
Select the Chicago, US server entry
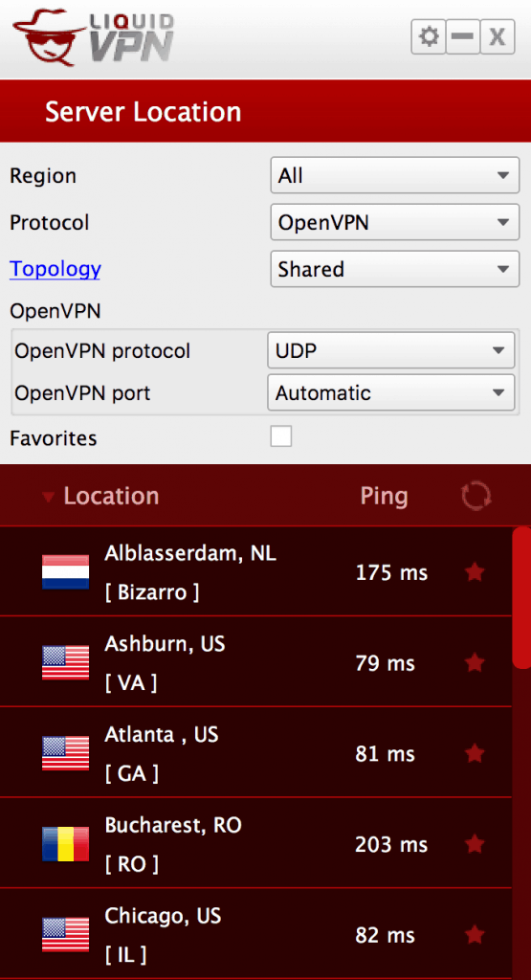click(255, 934)
